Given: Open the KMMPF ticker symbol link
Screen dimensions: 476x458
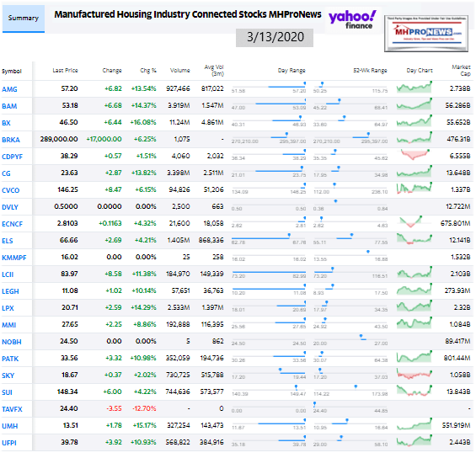Looking at the screenshot, I should [14, 258].
